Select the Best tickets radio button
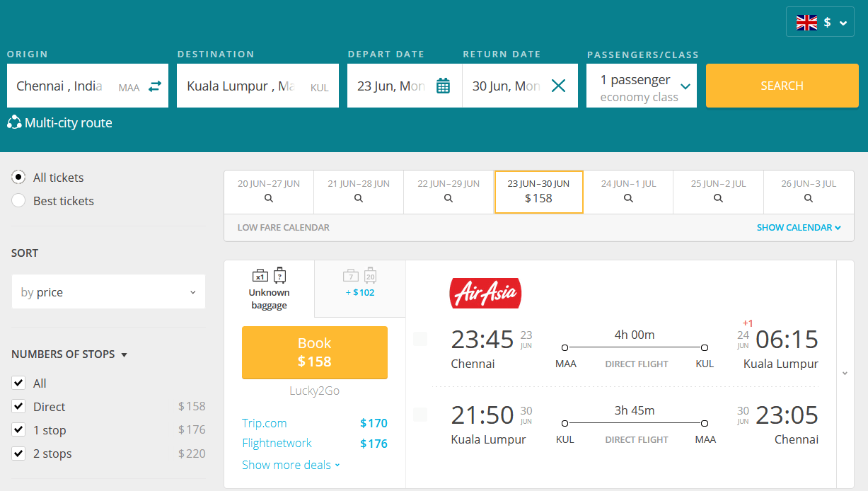The height and width of the screenshot is (491, 868). click(x=19, y=200)
